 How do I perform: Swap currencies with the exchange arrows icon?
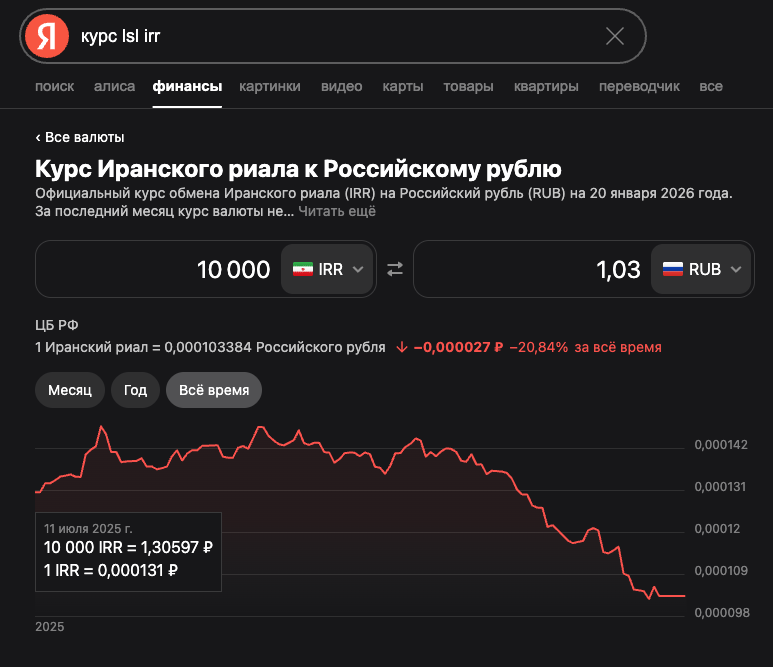pyautogui.click(x=395, y=269)
